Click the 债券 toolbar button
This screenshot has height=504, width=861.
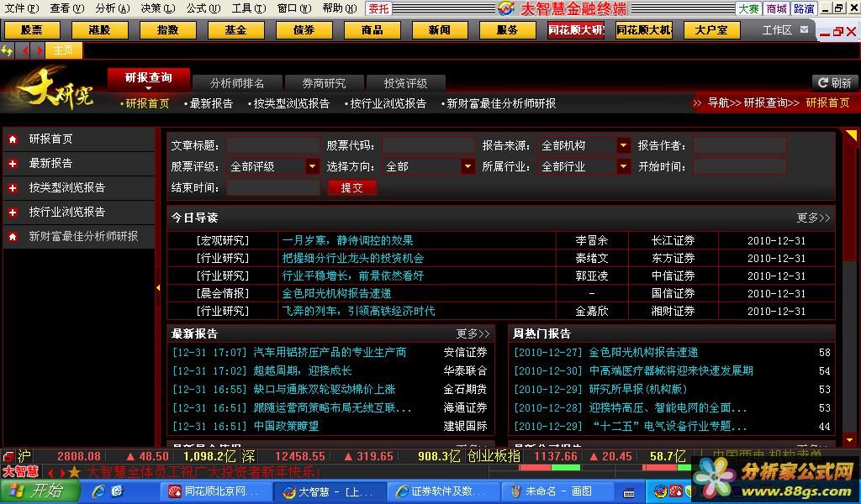click(x=304, y=29)
